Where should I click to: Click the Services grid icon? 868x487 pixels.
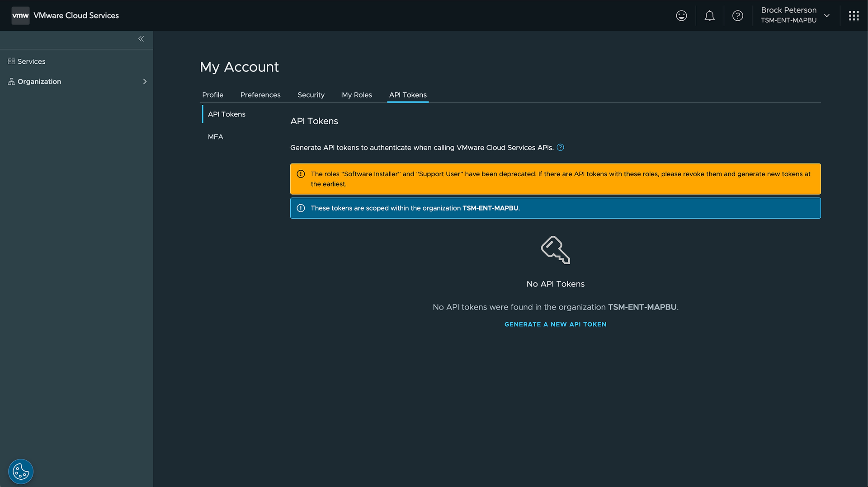click(x=11, y=61)
